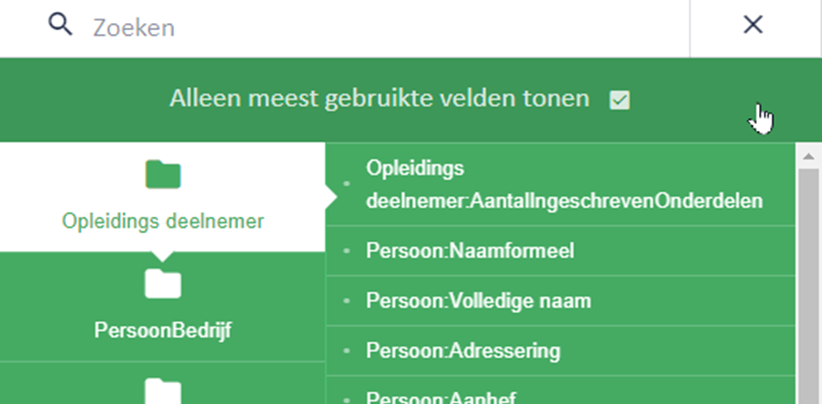Select the Opleidings deelnemer category label

[163, 221]
